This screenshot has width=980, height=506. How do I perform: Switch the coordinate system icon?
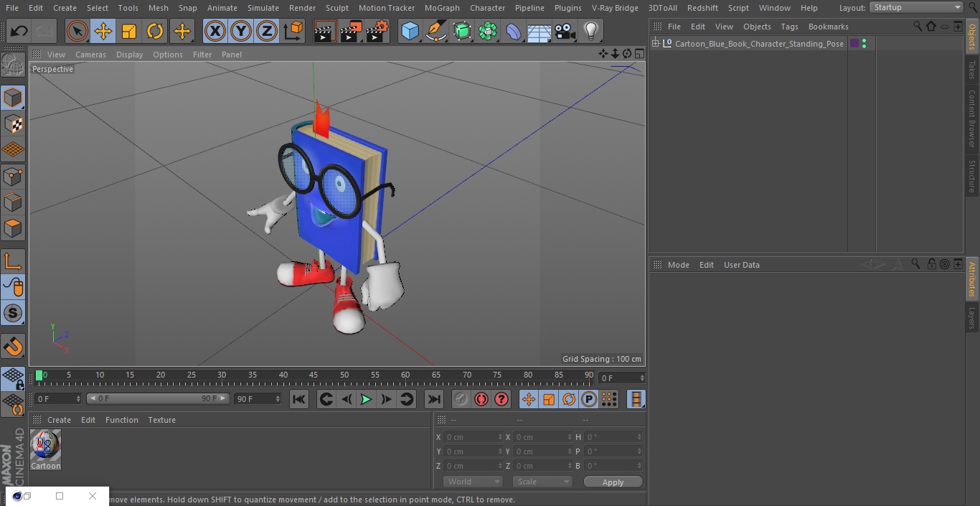(293, 31)
